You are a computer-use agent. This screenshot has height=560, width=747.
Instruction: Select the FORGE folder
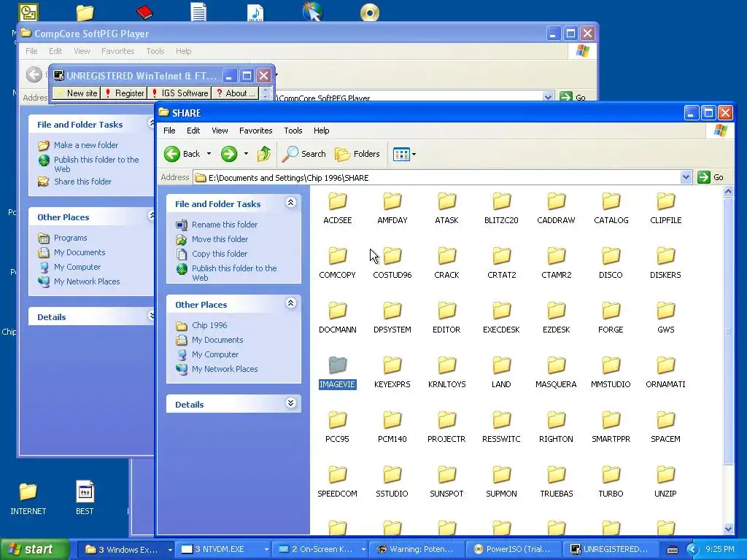tap(611, 318)
